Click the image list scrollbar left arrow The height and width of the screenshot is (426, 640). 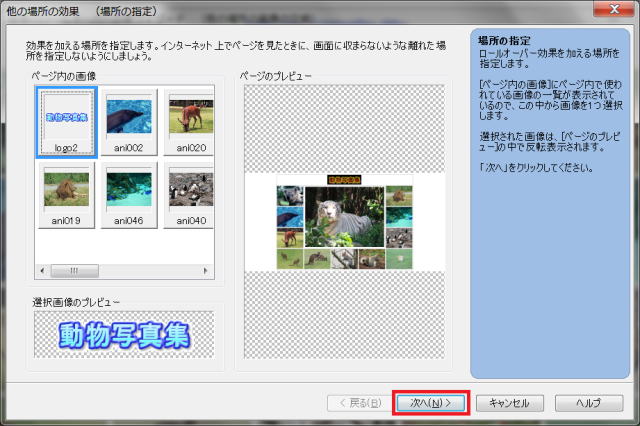pyautogui.click(x=42, y=271)
